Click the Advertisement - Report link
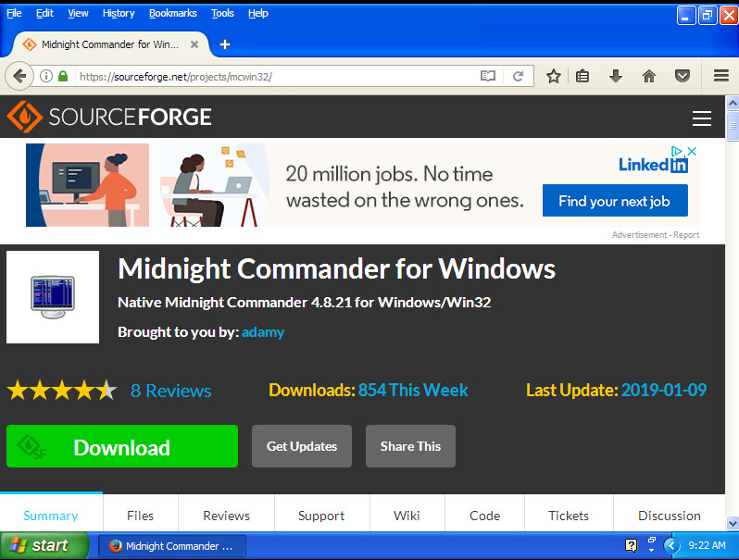Viewport: 739px width, 560px height. click(x=656, y=234)
